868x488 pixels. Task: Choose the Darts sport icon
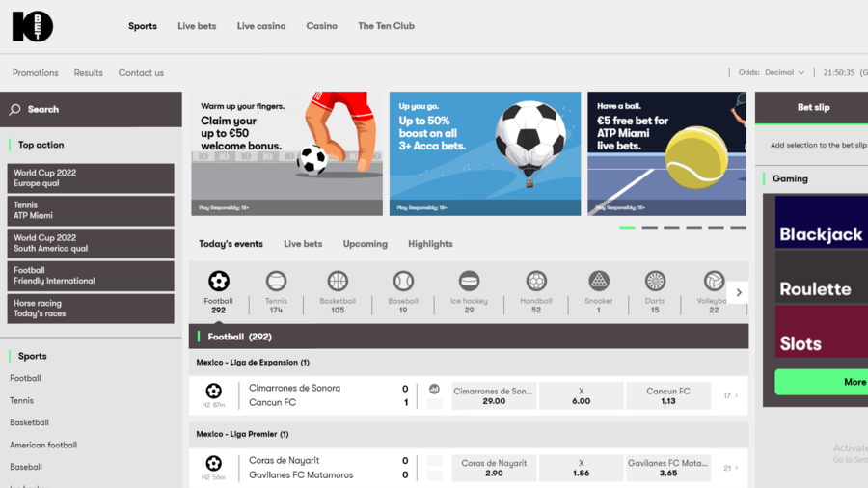tap(655, 282)
